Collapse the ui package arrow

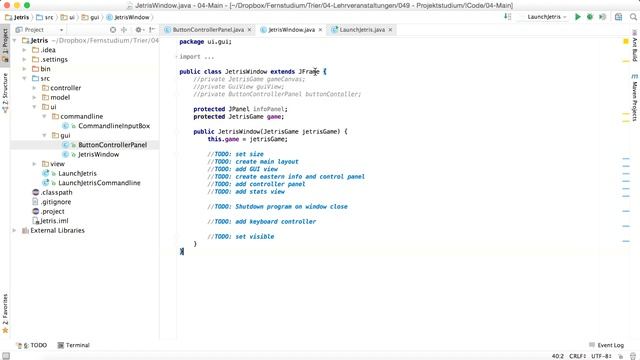pos(34,107)
